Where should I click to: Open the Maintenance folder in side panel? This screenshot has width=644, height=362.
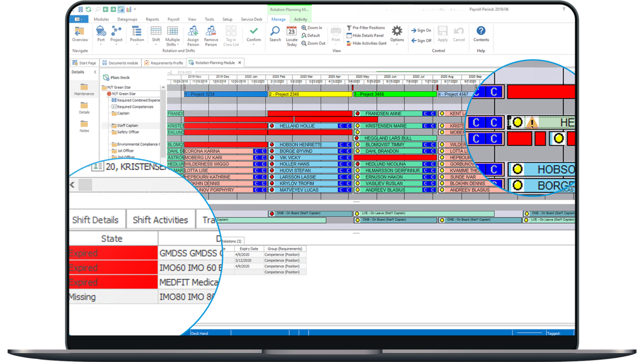[84, 90]
